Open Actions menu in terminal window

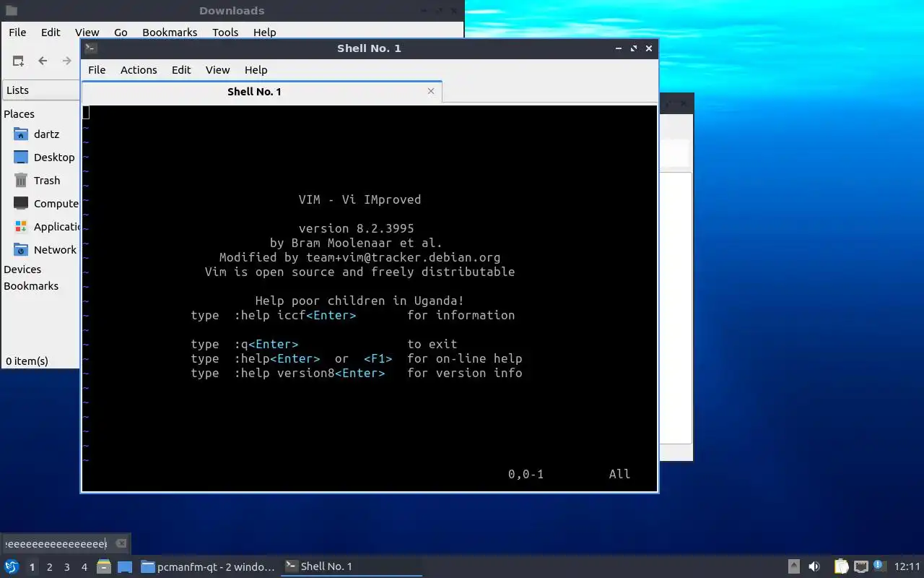(139, 69)
